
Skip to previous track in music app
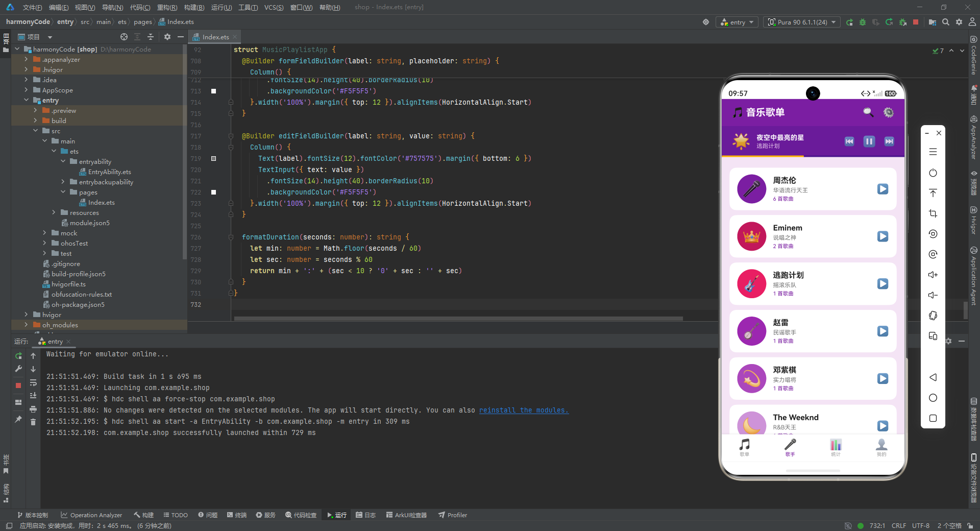coord(849,141)
